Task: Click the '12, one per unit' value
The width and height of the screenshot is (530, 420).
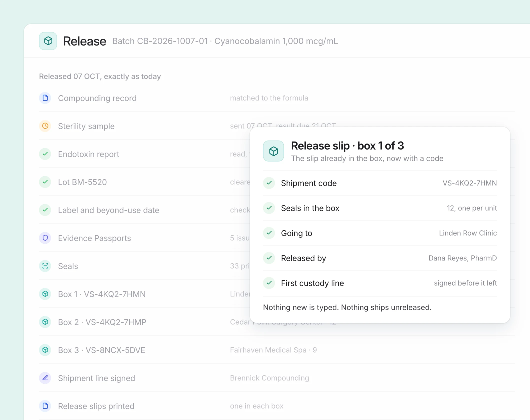Action: pos(472,208)
